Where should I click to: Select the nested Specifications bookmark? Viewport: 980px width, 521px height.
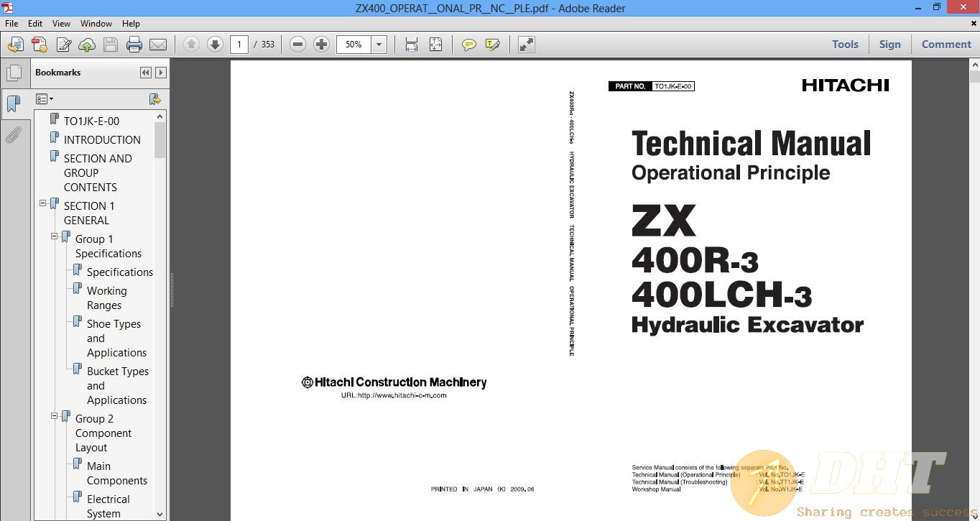coord(120,272)
